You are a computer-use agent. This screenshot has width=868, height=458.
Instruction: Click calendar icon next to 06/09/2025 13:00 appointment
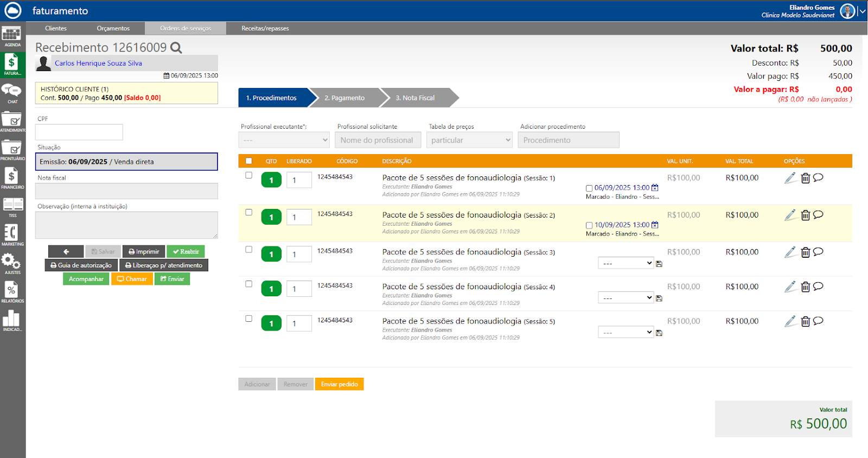655,188
